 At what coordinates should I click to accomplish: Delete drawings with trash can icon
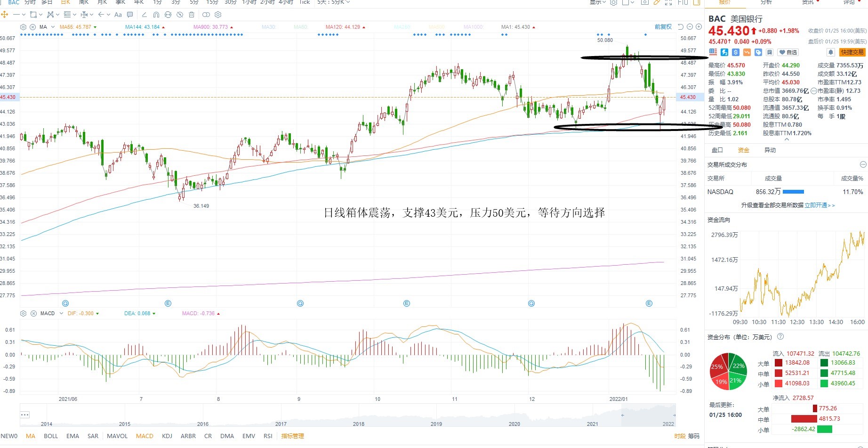click(192, 15)
